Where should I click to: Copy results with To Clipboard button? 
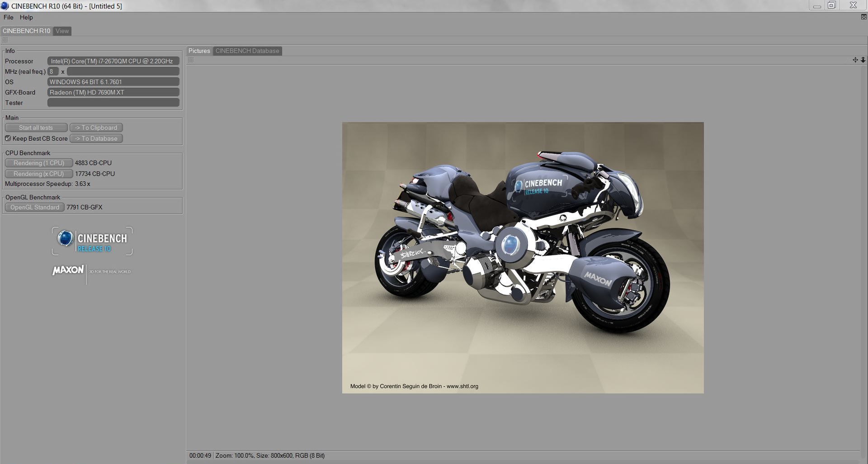click(96, 128)
